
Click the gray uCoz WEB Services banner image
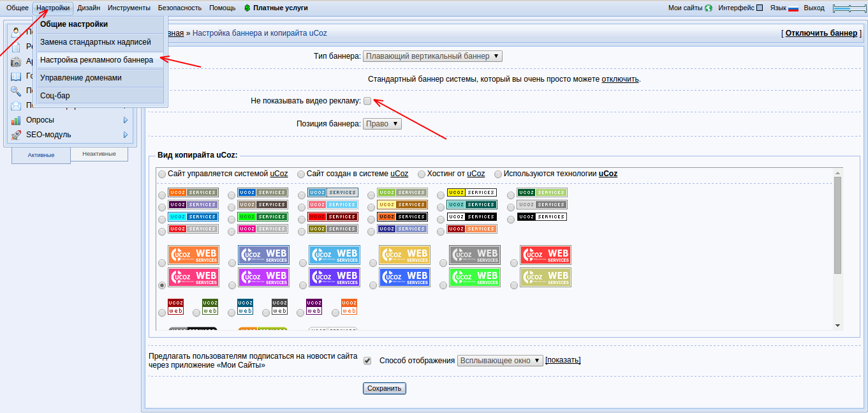(x=474, y=255)
